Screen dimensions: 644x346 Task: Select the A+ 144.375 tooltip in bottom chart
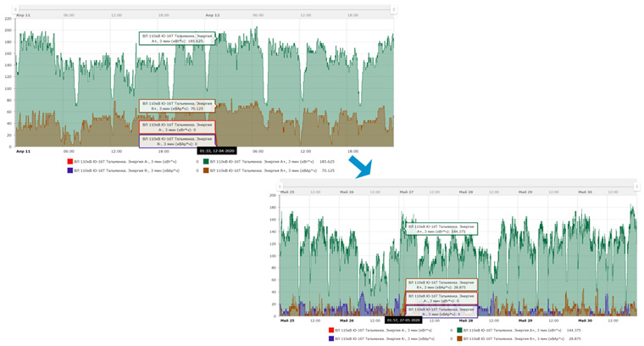pyautogui.click(x=441, y=229)
